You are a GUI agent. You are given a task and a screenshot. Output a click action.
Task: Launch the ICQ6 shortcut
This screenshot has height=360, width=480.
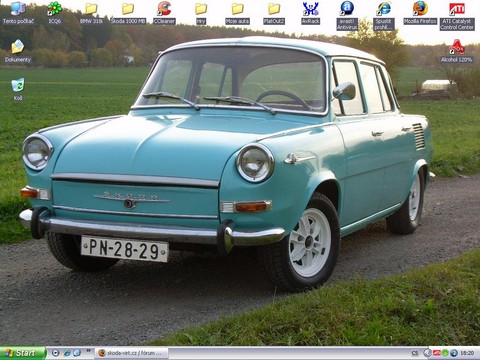point(55,13)
